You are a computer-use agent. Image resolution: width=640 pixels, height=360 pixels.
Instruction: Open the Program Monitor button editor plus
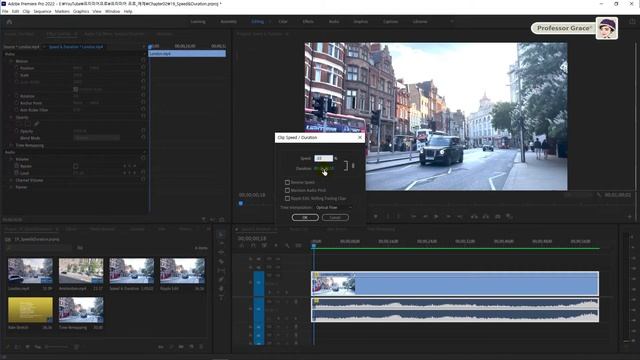point(629,217)
